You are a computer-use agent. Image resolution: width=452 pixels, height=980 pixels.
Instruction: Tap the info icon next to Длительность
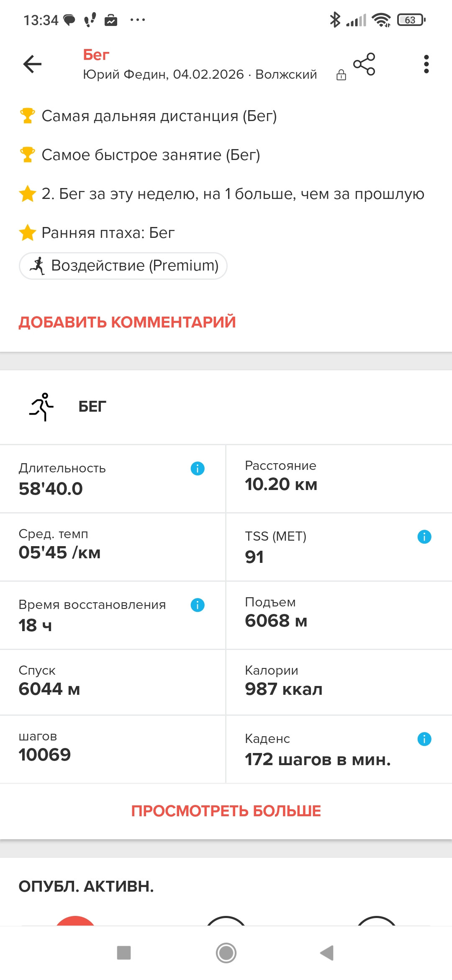[x=198, y=468]
